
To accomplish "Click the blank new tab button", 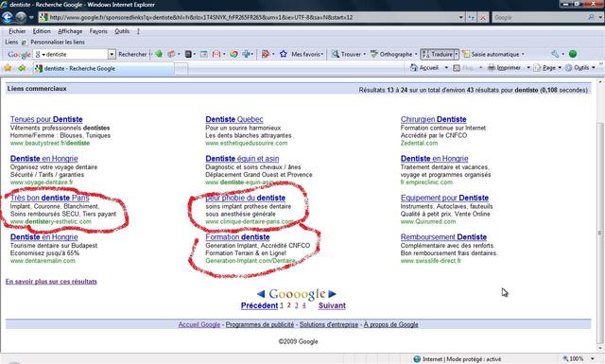I will 181,69.
